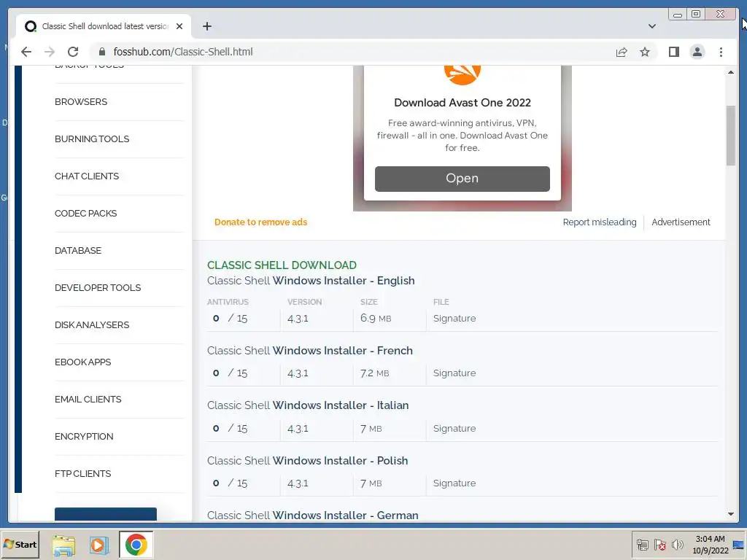Click the network tray icon
747x560 pixels.
click(642, 545)
